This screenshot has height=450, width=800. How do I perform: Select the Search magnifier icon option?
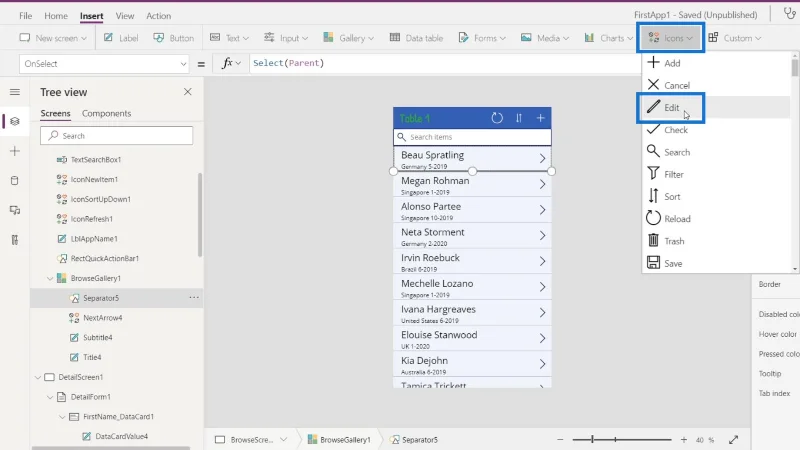pyautogui.click(x=668, y=152)
